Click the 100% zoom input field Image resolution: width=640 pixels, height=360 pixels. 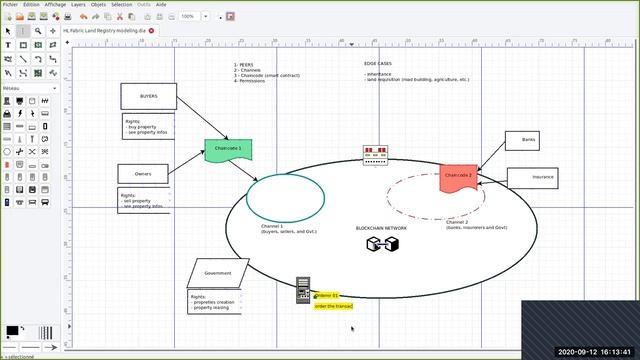190,17
